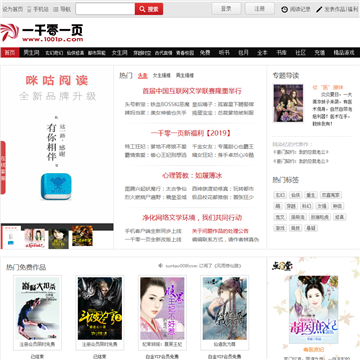This screenshot has width=360, height=360.
Task: Click the red side tab on the left edge
Action: (x=3, y=168)
